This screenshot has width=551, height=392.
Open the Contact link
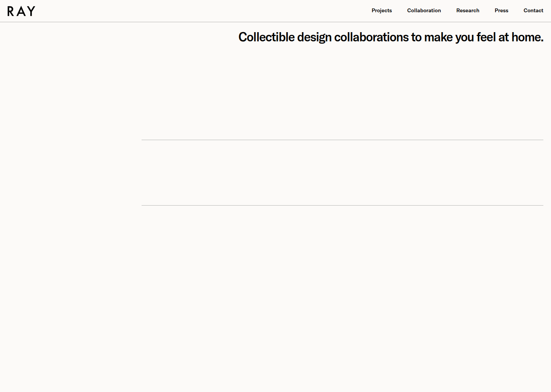(x=533, y=10)
